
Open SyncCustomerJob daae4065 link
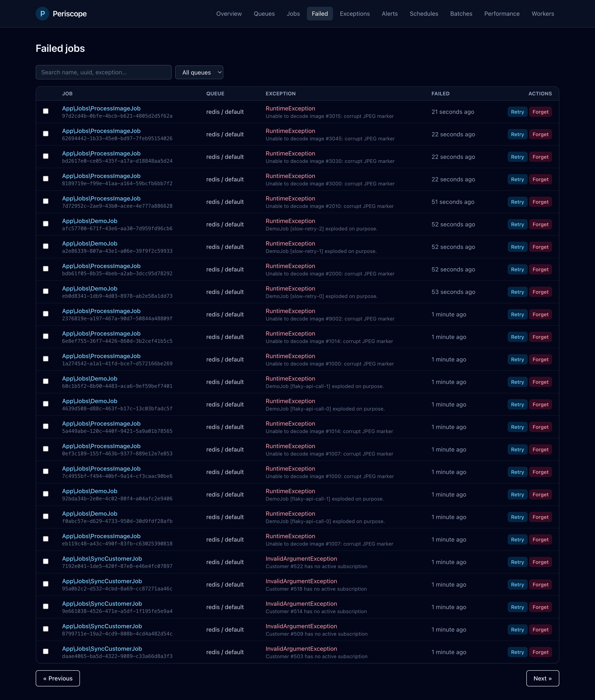[102, 649]
